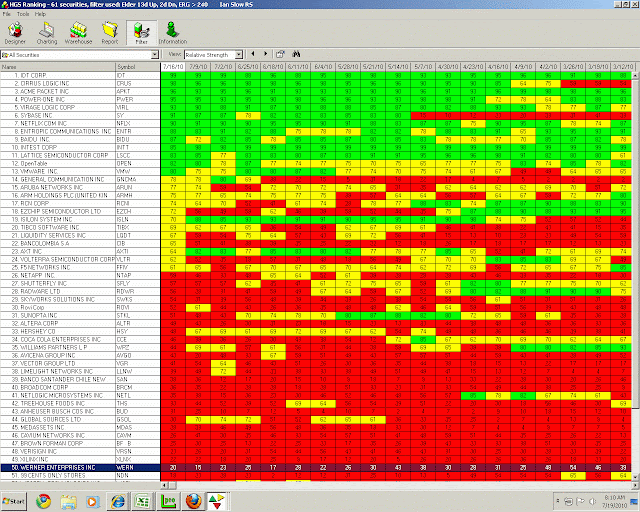This screenshot has height=512, width=640.
Task: Switch to Excel on taskbar
Action: click(x=142, y=501)
